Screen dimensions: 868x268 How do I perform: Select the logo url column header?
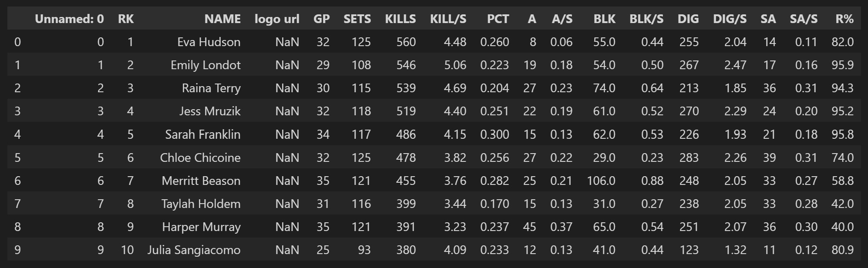coord(277,19)
